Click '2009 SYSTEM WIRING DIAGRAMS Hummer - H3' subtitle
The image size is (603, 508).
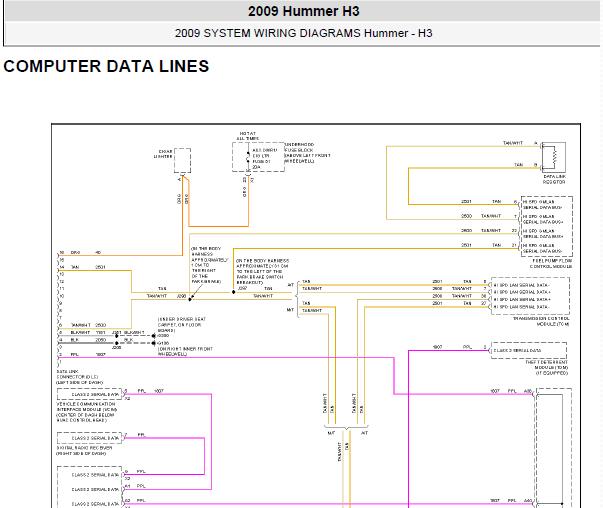click(303, 33)
